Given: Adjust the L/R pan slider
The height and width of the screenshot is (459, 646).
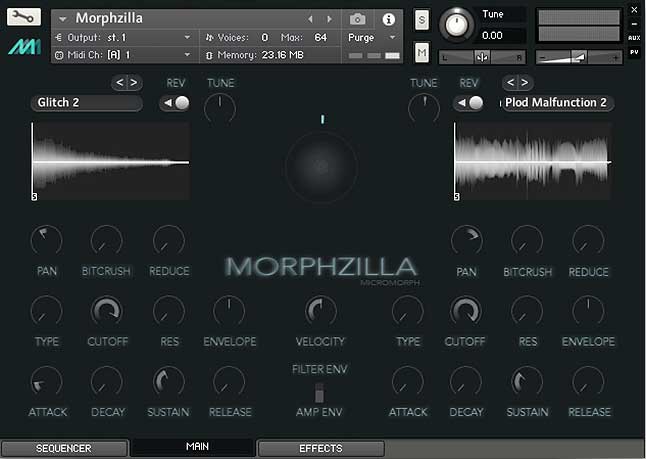Looking at the screenshot, I should [x=482, y=58].
